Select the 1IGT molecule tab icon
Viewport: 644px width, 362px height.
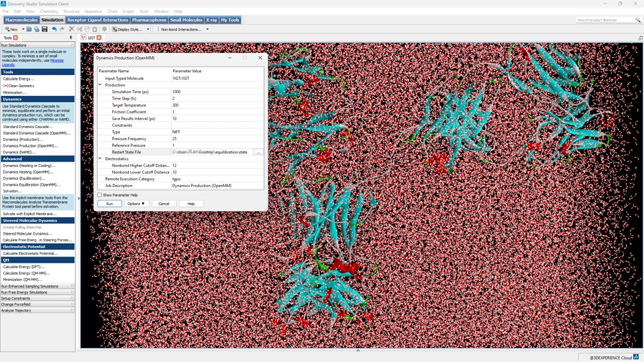[x=84, y=38]
